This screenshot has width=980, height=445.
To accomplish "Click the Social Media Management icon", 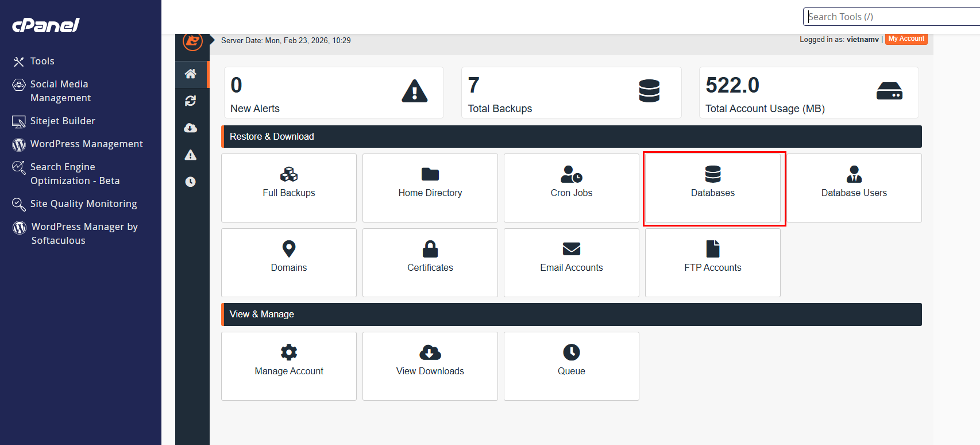I will (19, 85).
